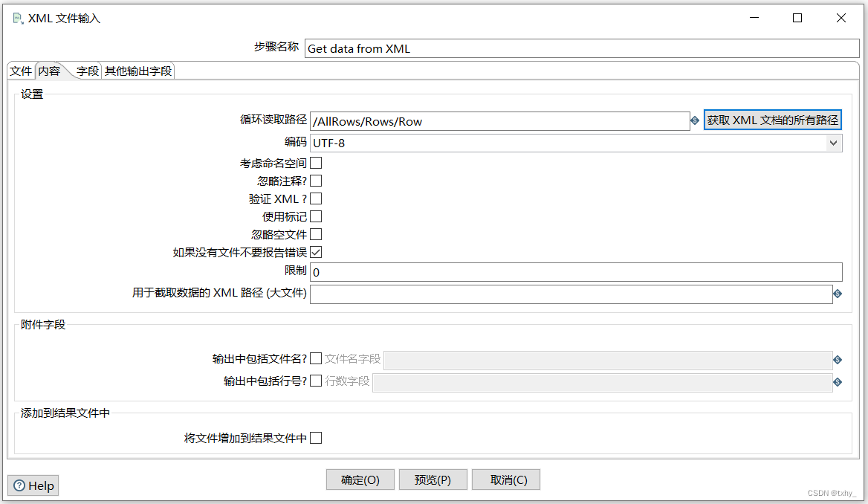Viewport: 868px width, 504px height.
Task: Open the 编码 encoding dropdown
Action: click(x=835, y=143)
